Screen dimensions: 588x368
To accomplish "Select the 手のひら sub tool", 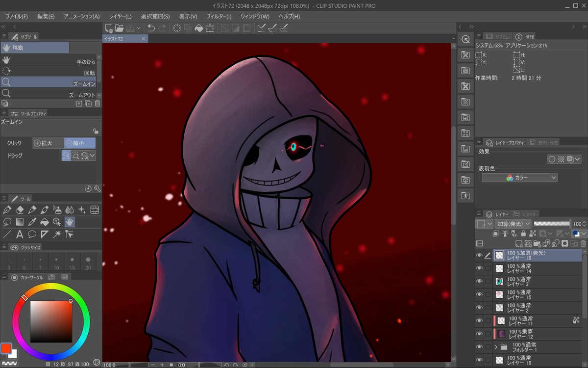I will tap(48, 60).
